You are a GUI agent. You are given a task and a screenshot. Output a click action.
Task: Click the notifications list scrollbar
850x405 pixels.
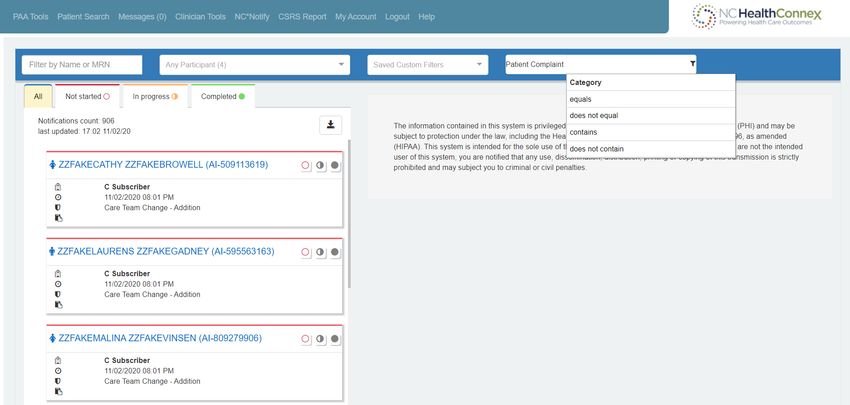tap(350, 214)
